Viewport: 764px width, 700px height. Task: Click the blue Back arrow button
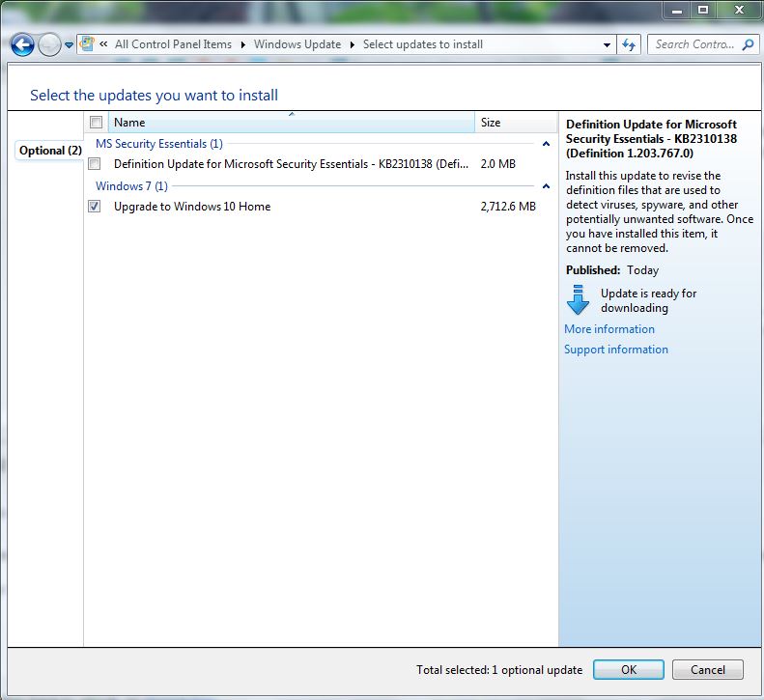pyautogui.click(x=22, y=45)
